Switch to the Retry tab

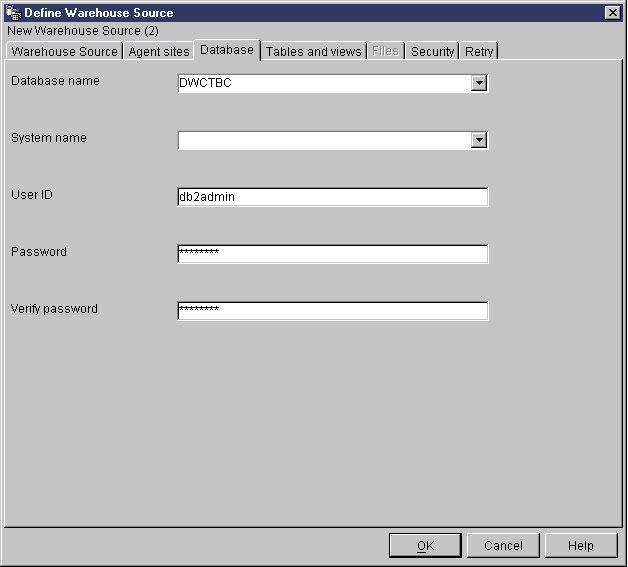(479, 51)
